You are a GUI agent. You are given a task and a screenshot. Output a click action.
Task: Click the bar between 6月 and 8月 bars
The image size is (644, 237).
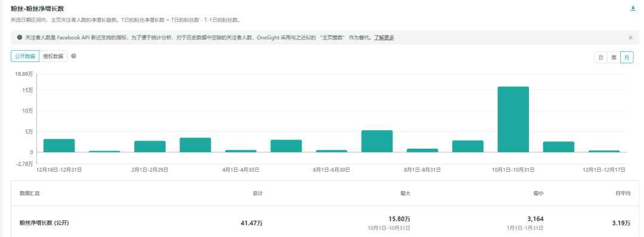(377, 141)
